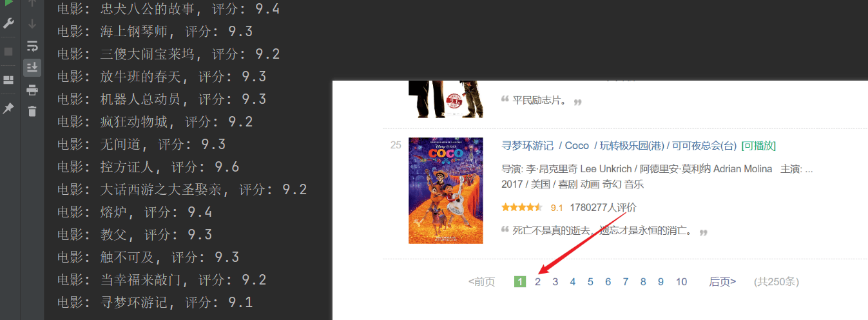The image size is (868, 320).
Task: Click the printer icon in console toolbar
Action: tap(32, 90)
